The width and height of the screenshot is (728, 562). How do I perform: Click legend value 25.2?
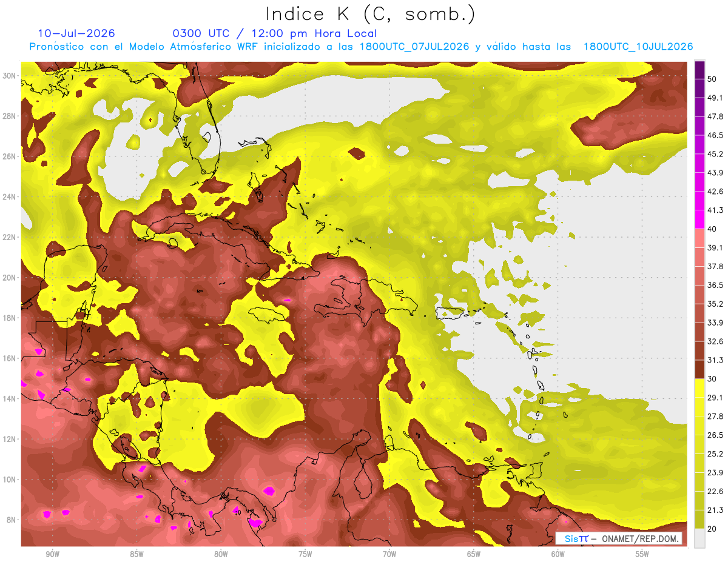[715, 453]
